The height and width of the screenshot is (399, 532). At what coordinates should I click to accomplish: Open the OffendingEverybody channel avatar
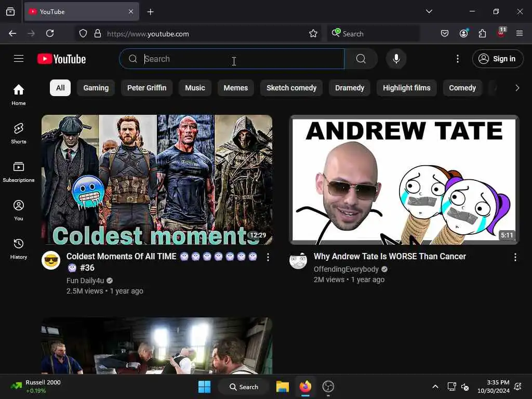point(298,260)
